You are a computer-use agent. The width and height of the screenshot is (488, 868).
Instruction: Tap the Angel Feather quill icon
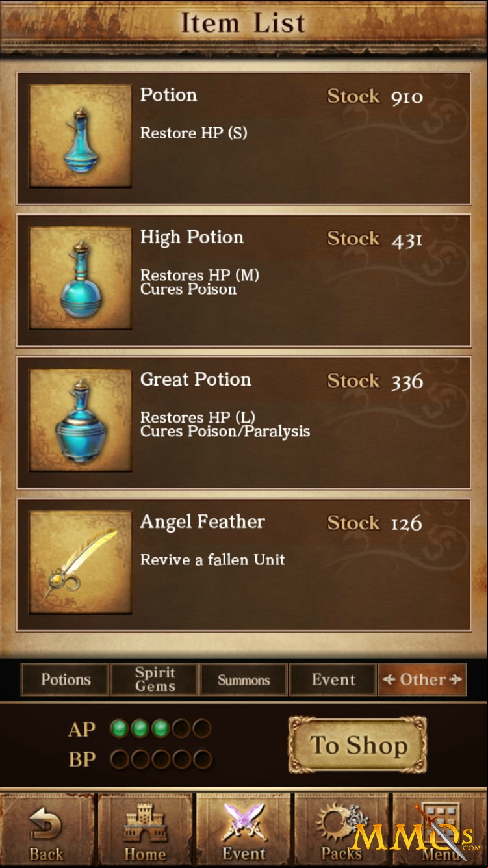pyautogui.click(x=81, y=563)
